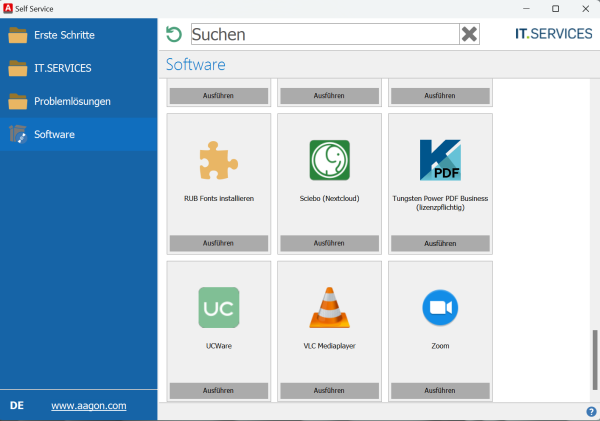Open the help question mark icon
Screen dimensions: 600x421
[x=591, y=412]
